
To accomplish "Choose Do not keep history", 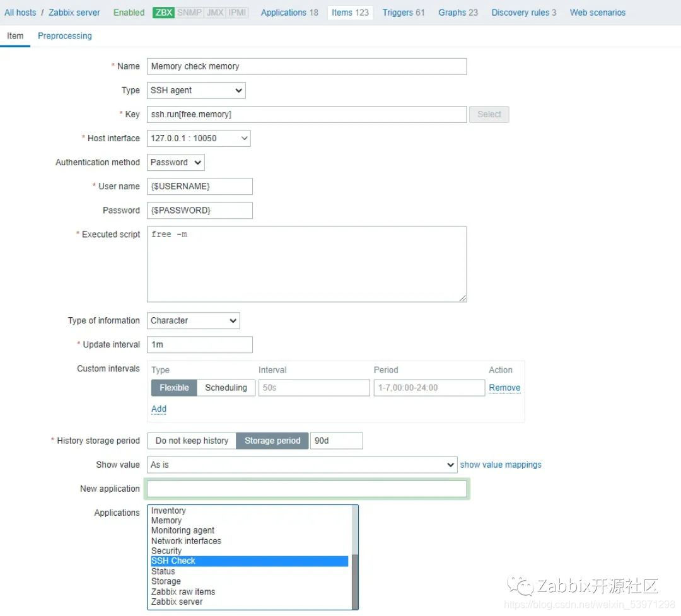I will click(192, 441).
